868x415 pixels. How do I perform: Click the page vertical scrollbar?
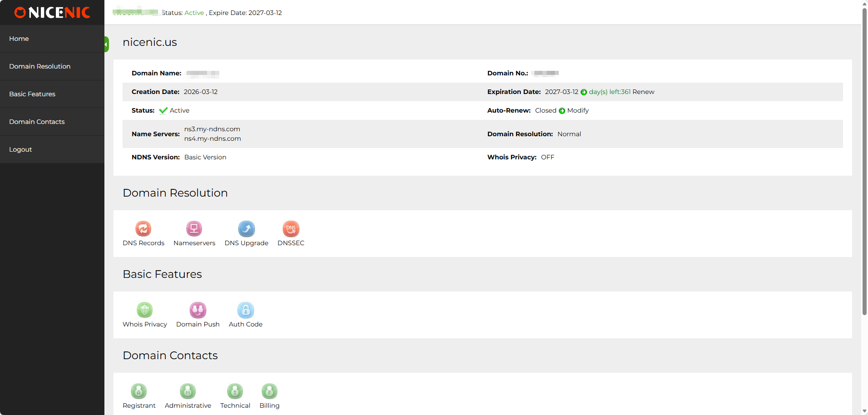tap(864, 159)
